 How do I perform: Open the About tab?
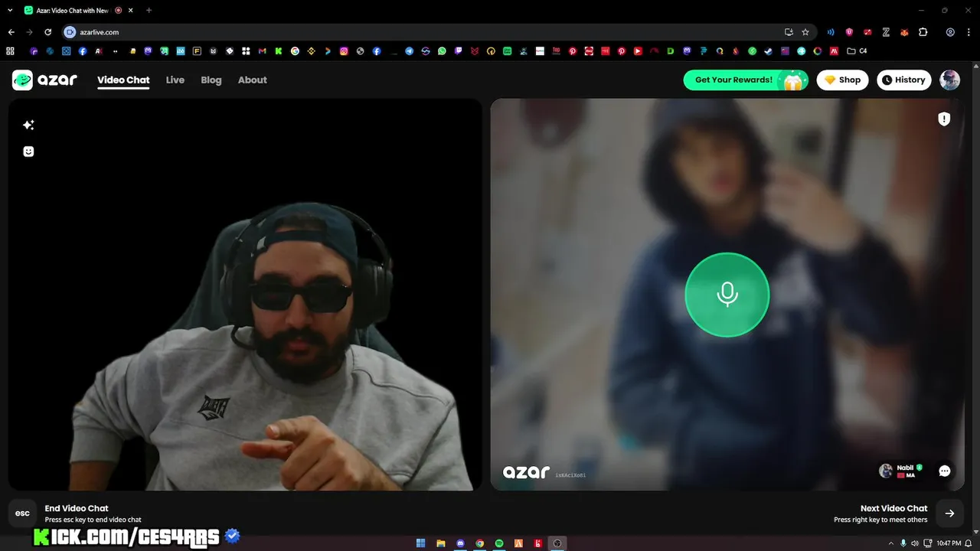point(253,80)
